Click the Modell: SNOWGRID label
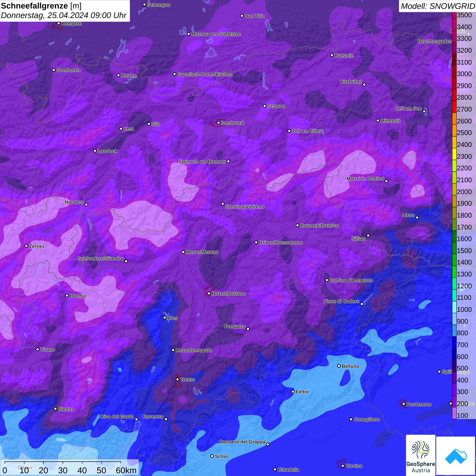 coord(438,6)
